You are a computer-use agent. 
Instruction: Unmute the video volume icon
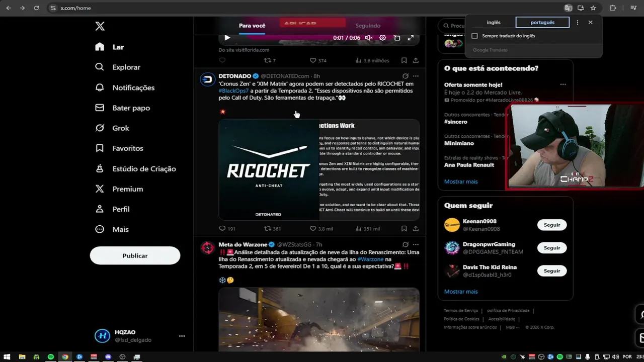(369, 38)
